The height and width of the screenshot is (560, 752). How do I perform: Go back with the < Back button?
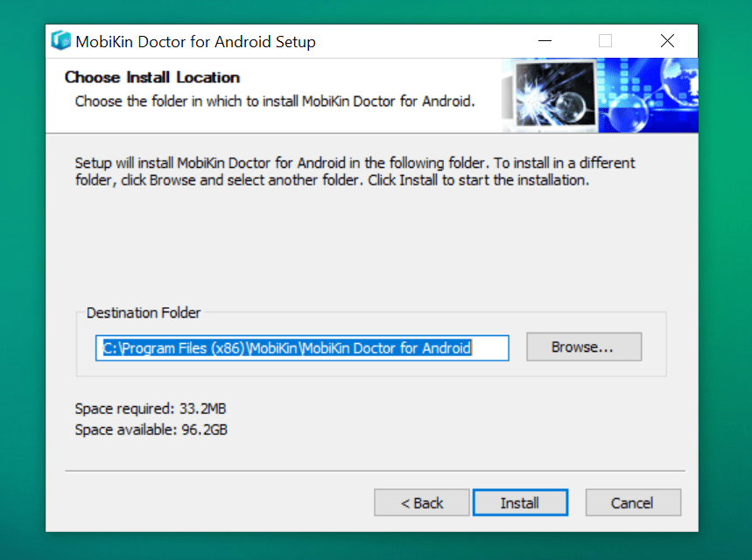(x=422, y=502)
